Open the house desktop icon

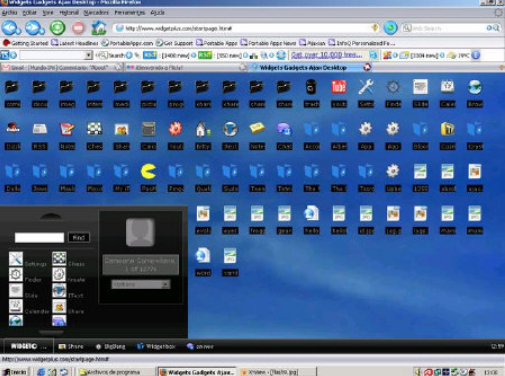coord(203,130)
